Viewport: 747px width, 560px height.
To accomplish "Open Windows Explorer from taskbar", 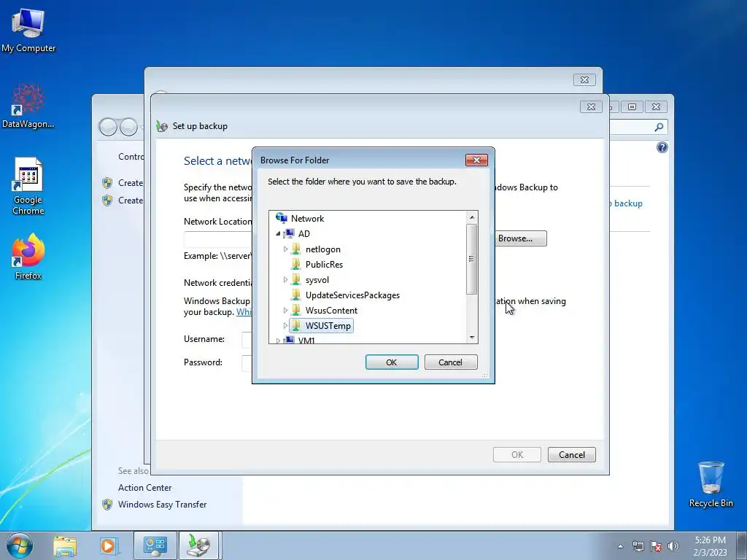I will tap(65, 545).
